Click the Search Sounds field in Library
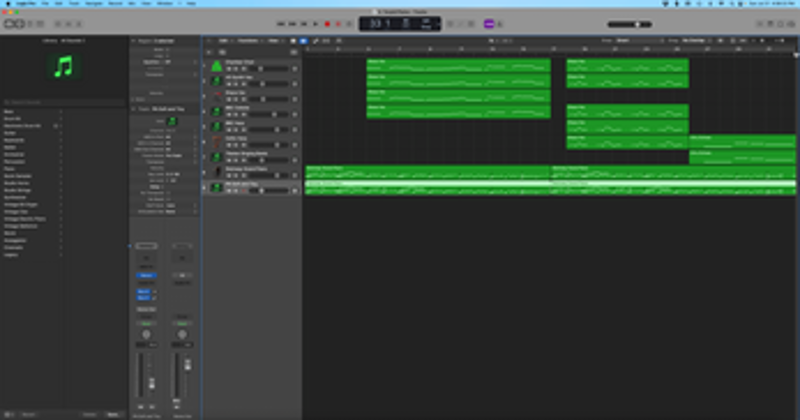The image size is (800, 420). [x=64, y=103]
